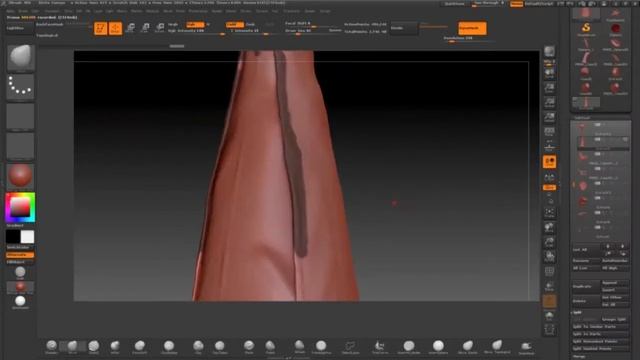The height and width of the screenshot is (360, 640).
Task: Select the SelectLasso brush
Action: tap(350, 347)
